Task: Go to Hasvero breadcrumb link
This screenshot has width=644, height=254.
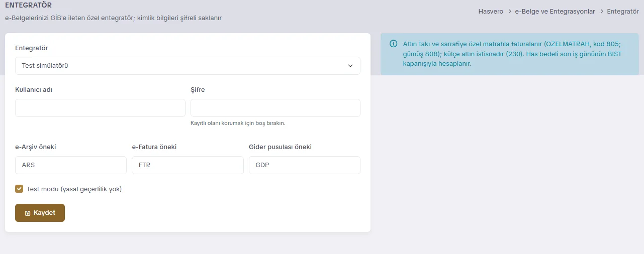Action: 491,11
